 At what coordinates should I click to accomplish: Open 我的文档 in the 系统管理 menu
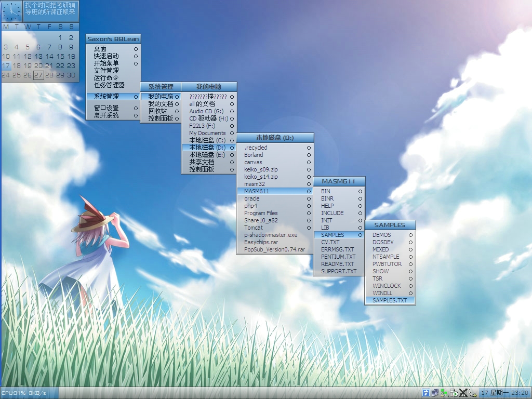point(161,104)
